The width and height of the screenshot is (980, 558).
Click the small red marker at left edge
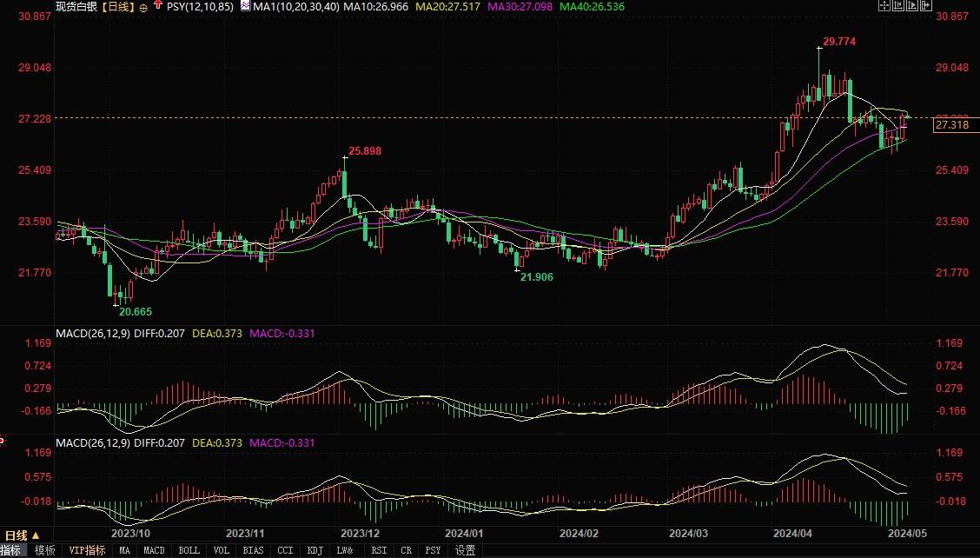(x=2, y=441)
